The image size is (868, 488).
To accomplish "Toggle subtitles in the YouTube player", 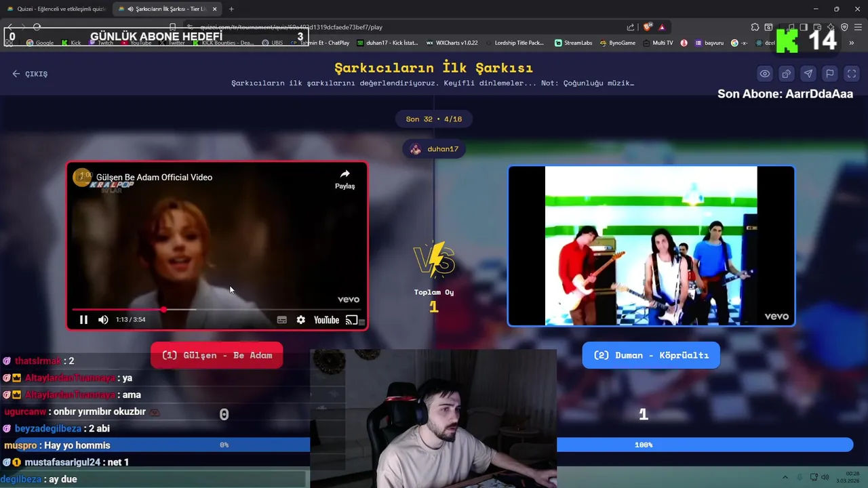I will tap(282, 320).
